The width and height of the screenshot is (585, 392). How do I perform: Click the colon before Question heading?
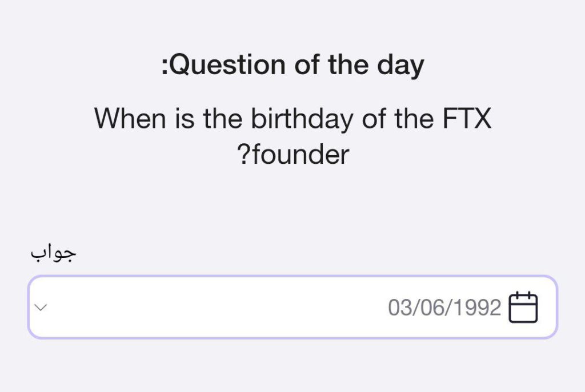pos(164,67)
